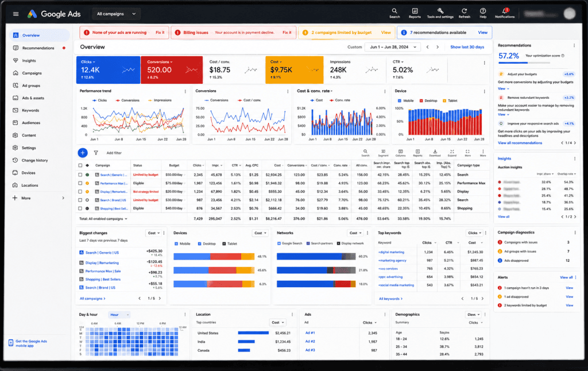Screen dimensions: 588x371
Task: Click the Download icon in table toolbar
Action: [x=435, y=153]
